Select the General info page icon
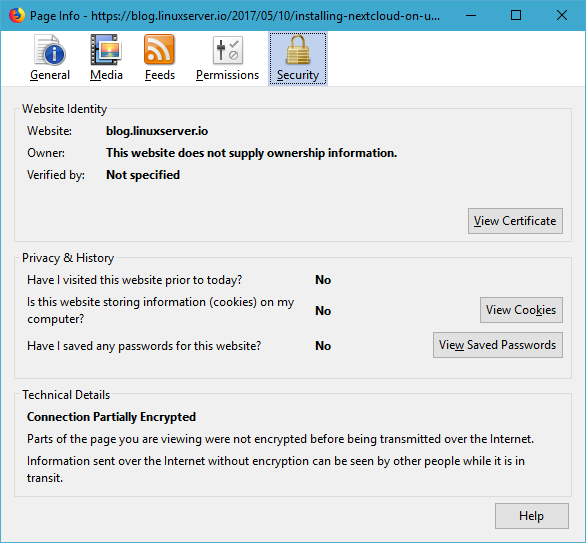 pos(50,50)
